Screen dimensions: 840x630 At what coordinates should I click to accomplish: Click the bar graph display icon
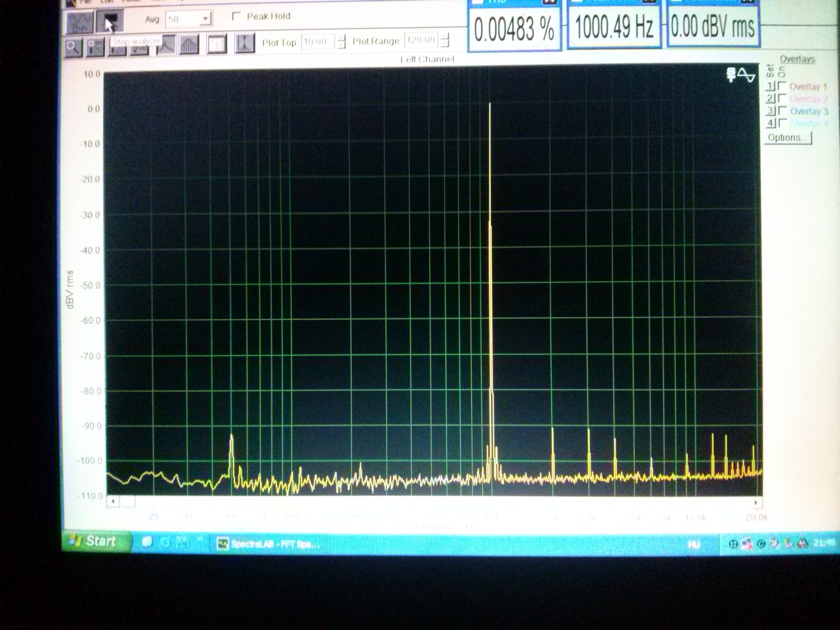click(189, 45)
